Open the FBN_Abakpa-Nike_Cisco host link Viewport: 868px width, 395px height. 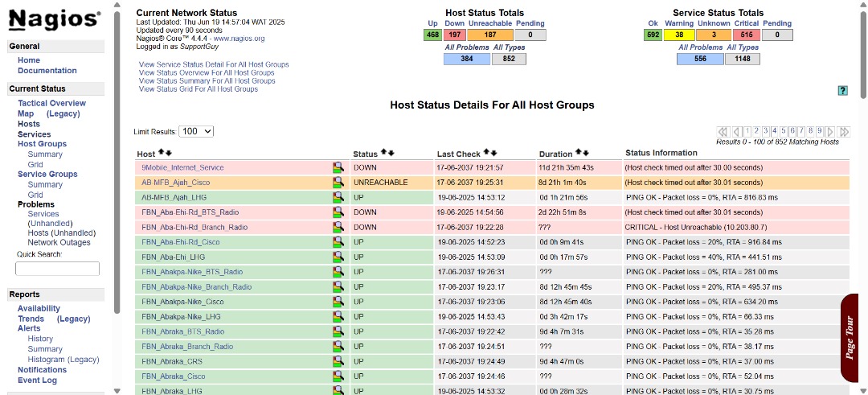(x=182, y=302)
